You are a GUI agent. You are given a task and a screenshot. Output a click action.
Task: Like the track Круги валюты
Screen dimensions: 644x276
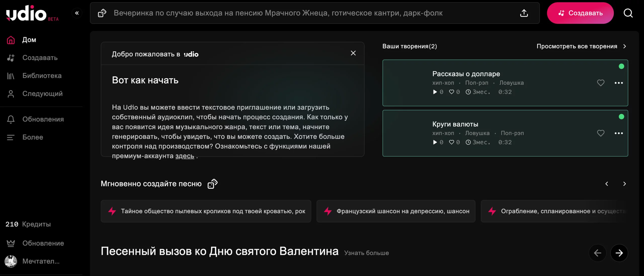point(600,133)
